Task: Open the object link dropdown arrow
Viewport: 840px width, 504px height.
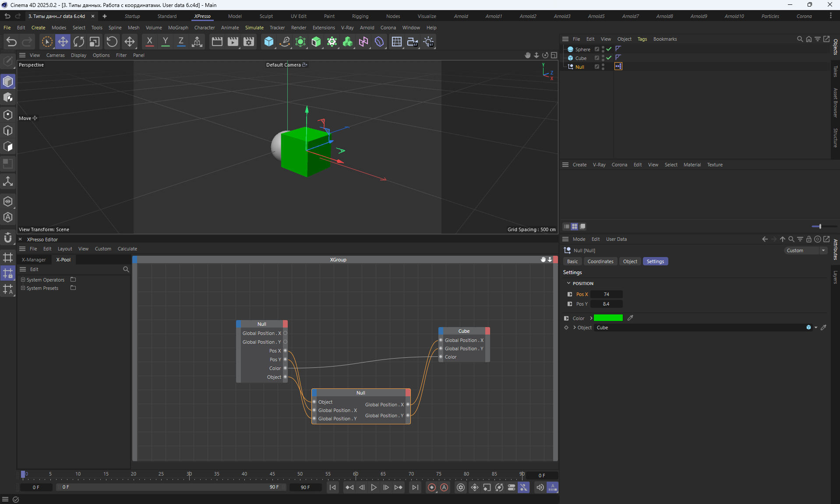Action: (x=815, y=328)
